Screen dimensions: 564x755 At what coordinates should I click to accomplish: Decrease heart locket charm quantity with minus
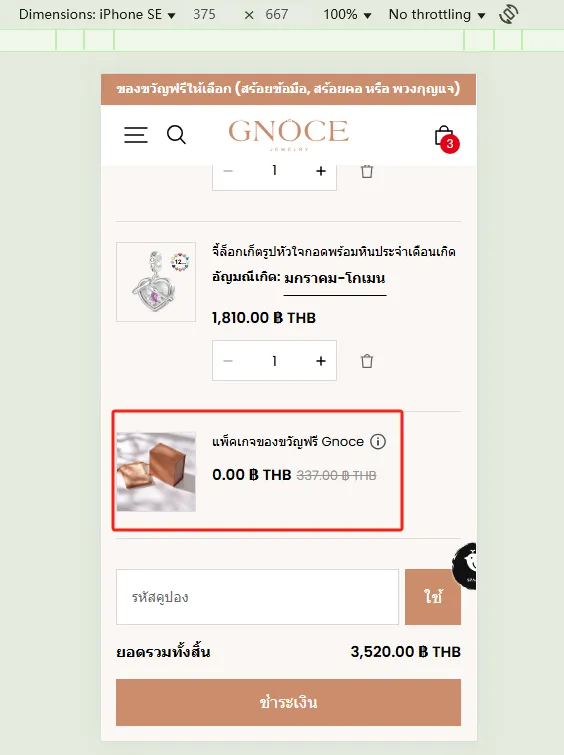228,361
